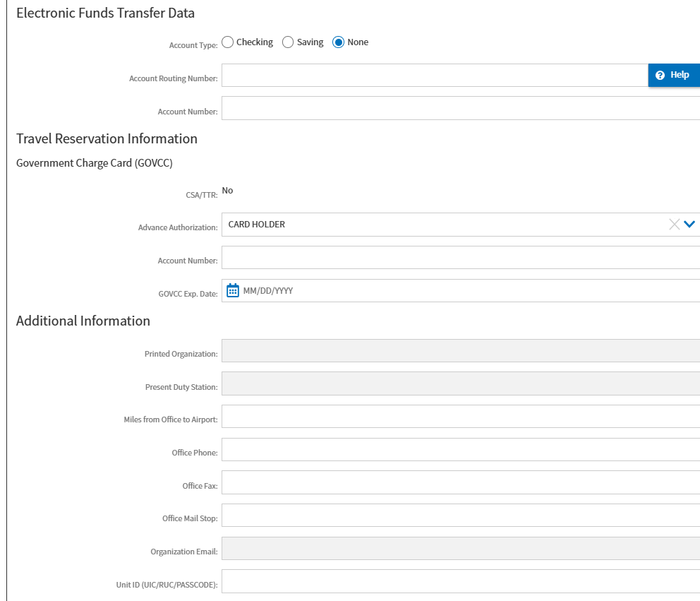Choose None as the account type
Screen dimensions: 700x601
click(x=339, y=42)
